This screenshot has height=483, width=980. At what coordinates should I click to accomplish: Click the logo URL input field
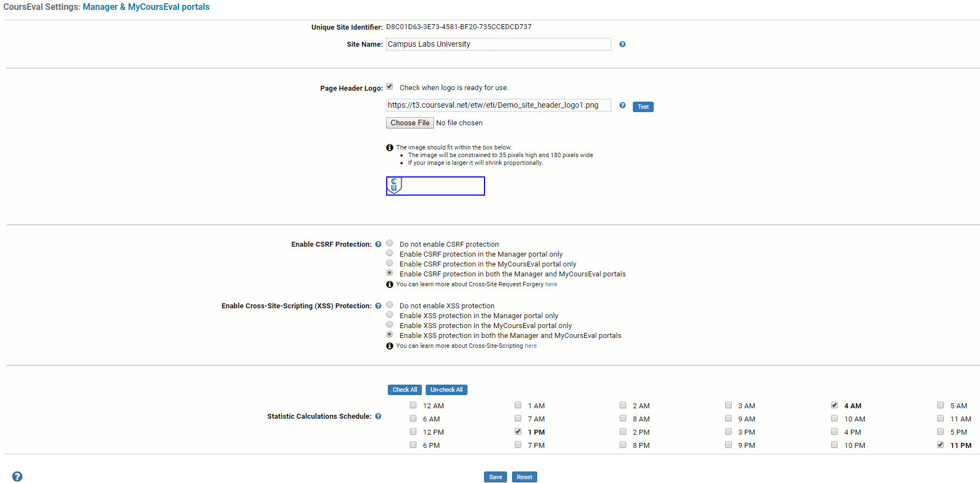point(499,106)
